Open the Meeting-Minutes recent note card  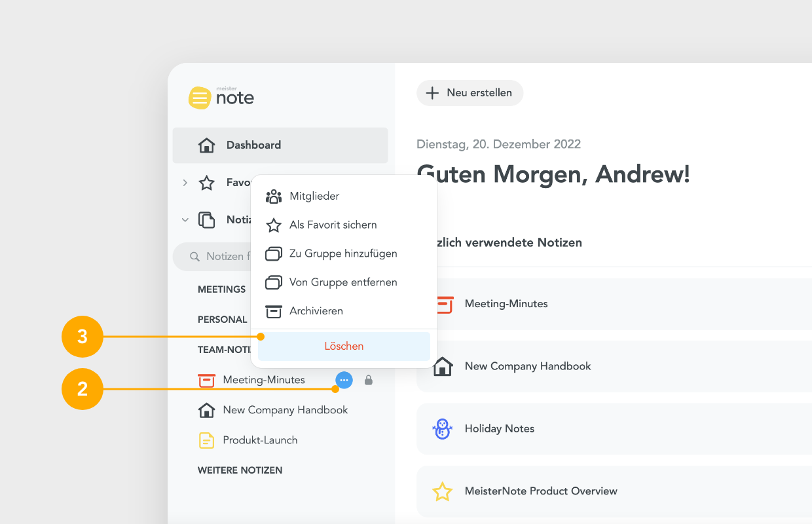[x=614, y=304]
